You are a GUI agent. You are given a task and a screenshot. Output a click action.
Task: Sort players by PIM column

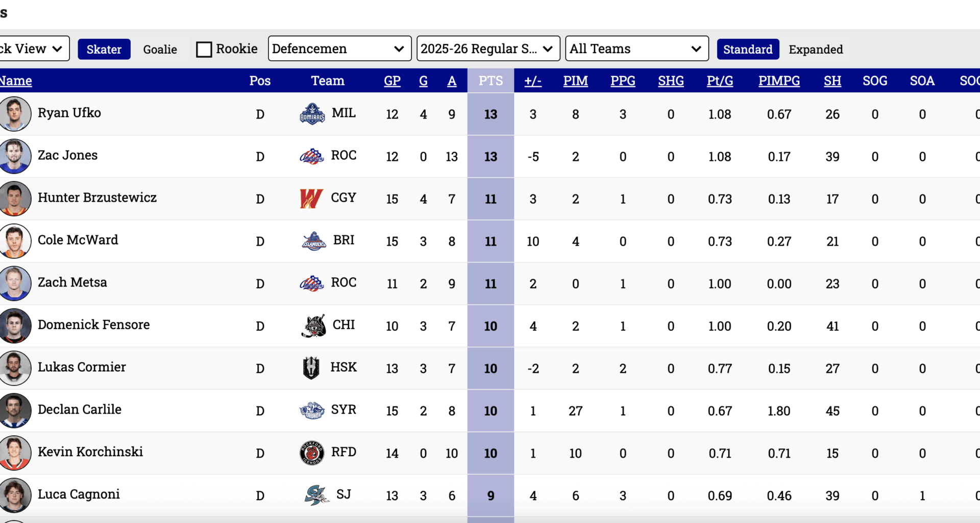point(575,81)
